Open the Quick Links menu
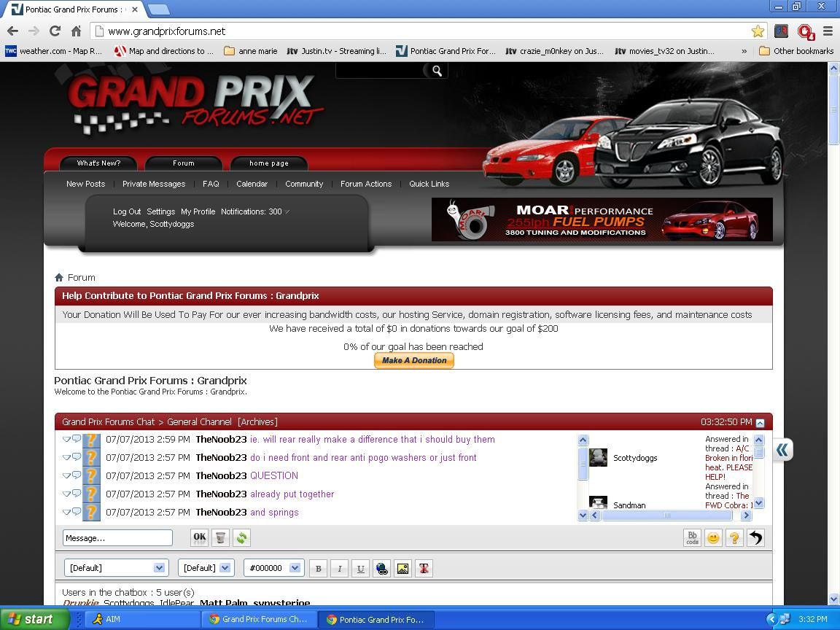The image size is (840, 630). 429,184
